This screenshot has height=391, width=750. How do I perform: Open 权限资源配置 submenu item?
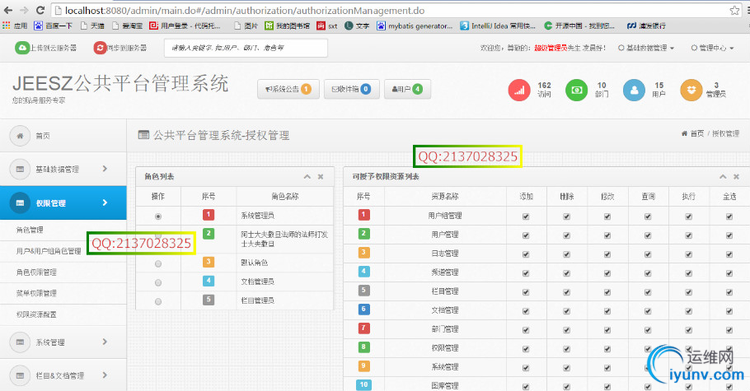point(36,314)
